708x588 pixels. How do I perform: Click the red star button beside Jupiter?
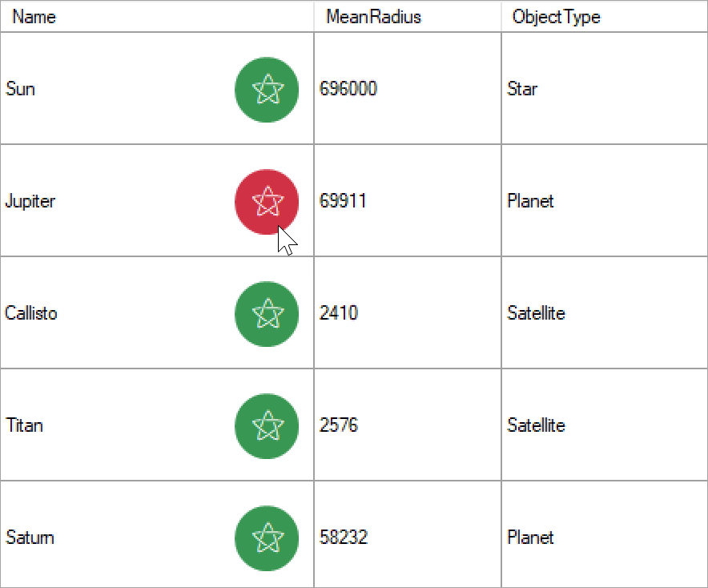[267, 201]
